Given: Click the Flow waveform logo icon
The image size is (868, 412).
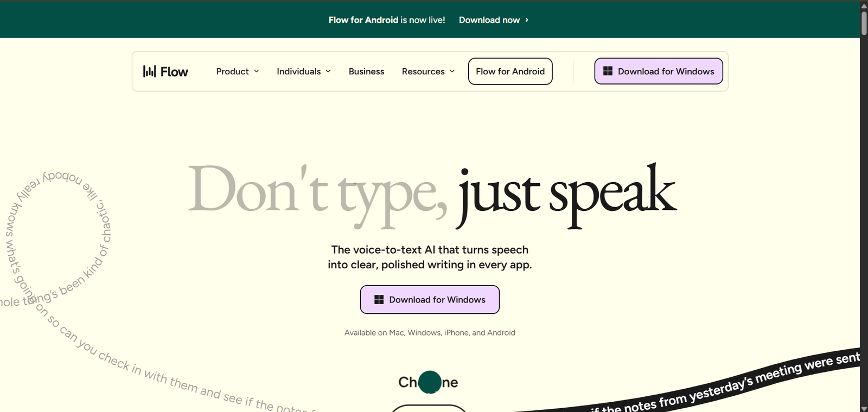Looking at the screenshot, I should pos(149,72).
